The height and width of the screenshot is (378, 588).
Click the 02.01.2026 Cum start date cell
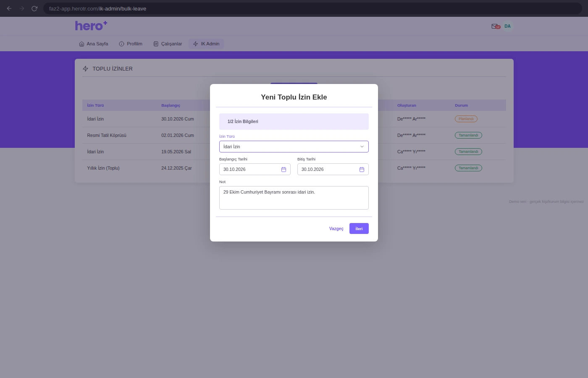click(x=178, y=135)
